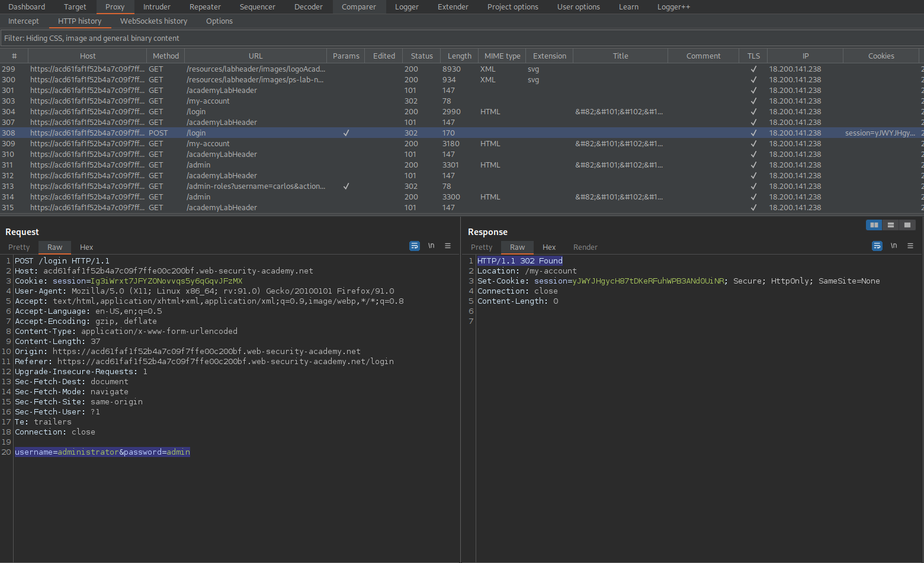The width and height of the screenshot is (924, 563).
Task: Sort history by the Title column
Action: 621,56
